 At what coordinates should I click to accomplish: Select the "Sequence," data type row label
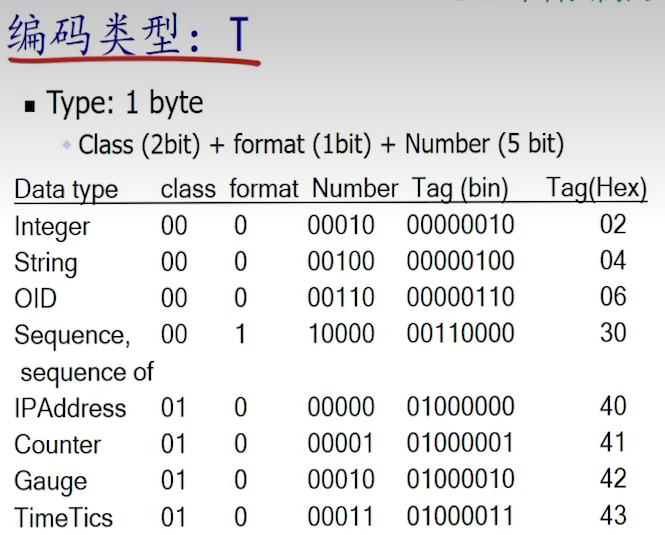tap(73, 335)
